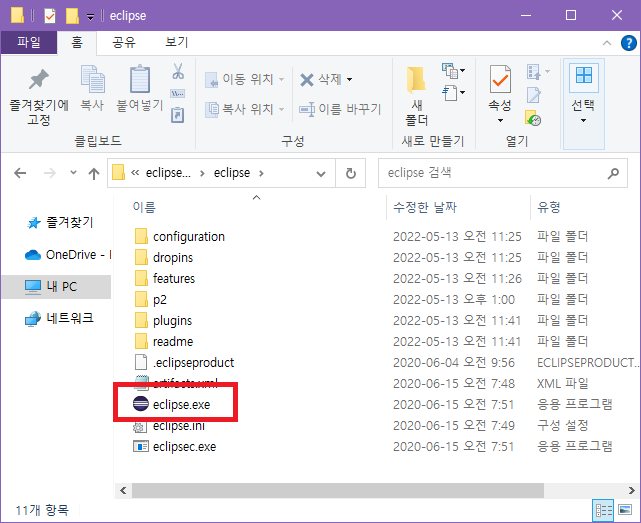This screenshot has height=523, width=641.
Task: Select the readme folder
Action: pos(164,341)
